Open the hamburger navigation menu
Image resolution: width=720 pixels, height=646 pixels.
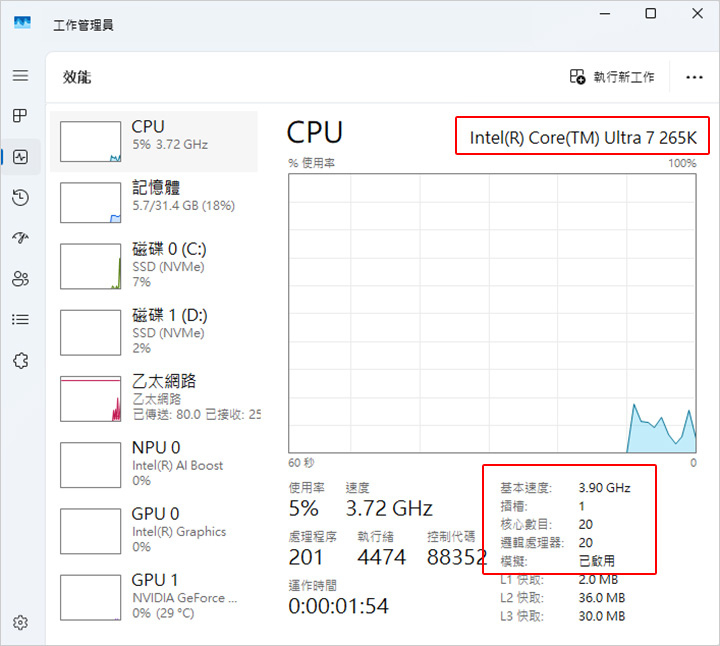pos(20,75)
